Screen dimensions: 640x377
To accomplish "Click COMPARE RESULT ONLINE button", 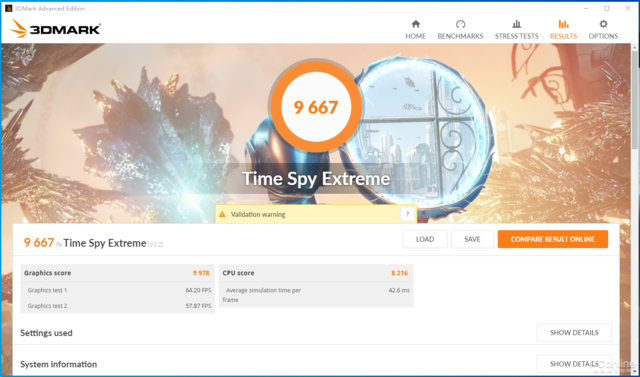I will [x=553, y=239].
